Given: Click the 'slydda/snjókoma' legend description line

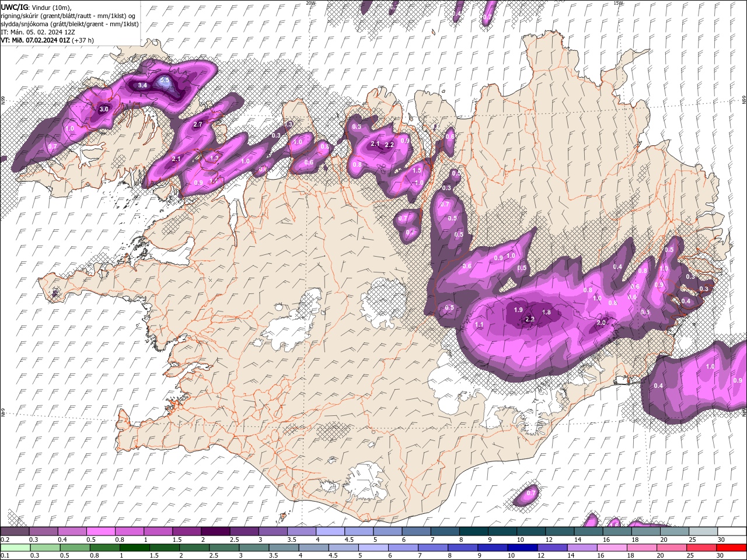Looking at the screenshot, I should click(69, 24).
